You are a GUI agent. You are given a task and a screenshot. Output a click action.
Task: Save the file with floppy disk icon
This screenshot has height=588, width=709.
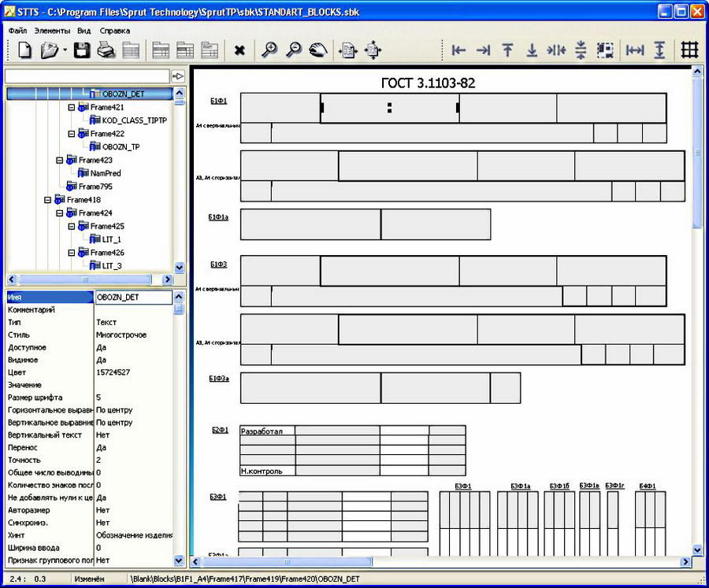click(x=81, y=51)
